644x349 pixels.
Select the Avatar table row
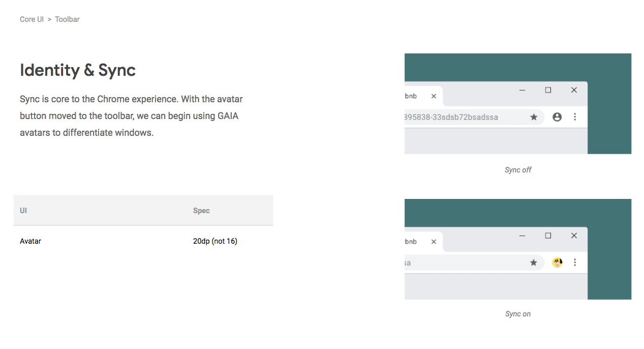click(x=143, y=241)
